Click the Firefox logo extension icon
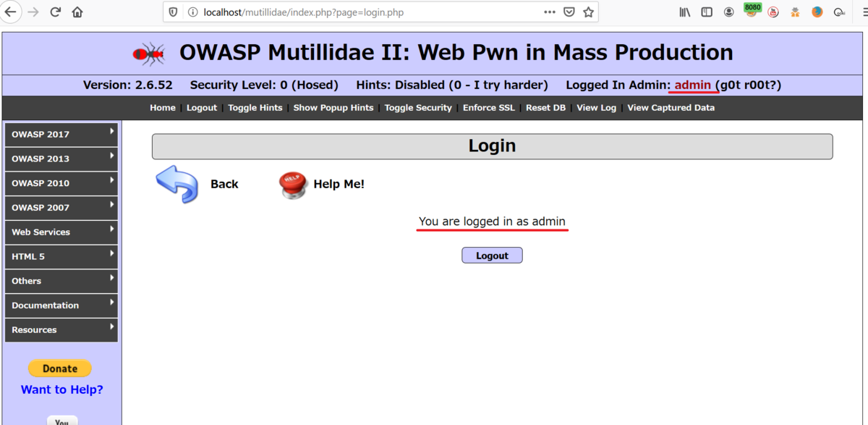The width and height of the screenshot is (868, 425). (x=817, y=12)
